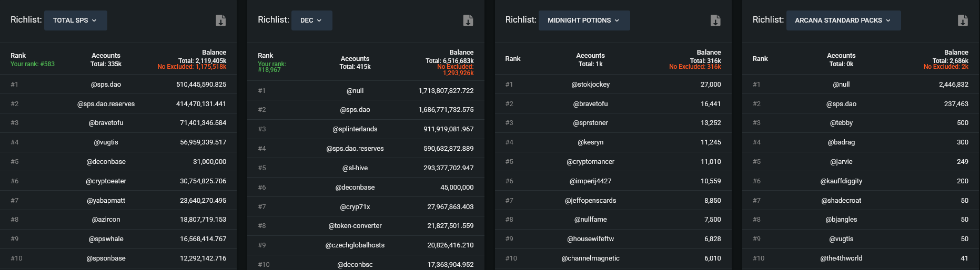This screenshot has width=980, height=270.
Task: Open the TOTAL SPS richlist dropdown
Action: (75, 20)
